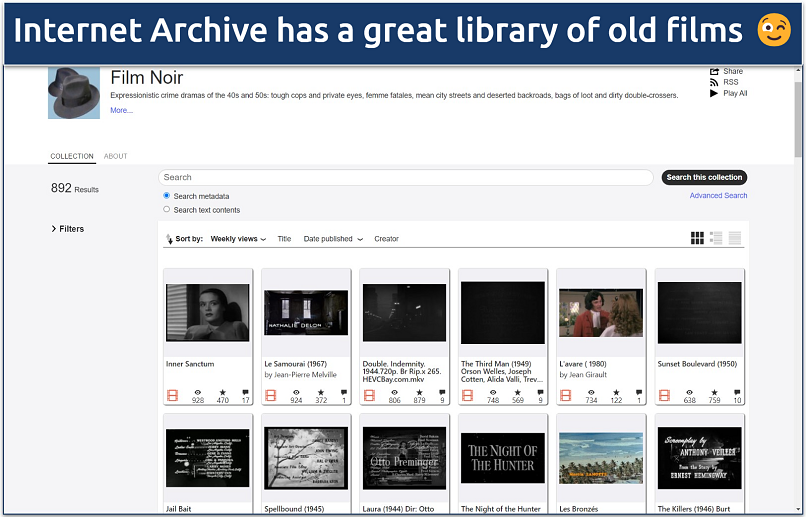
Task: Open the Les Bronzés thumbnail
Action: click(601, 458)
